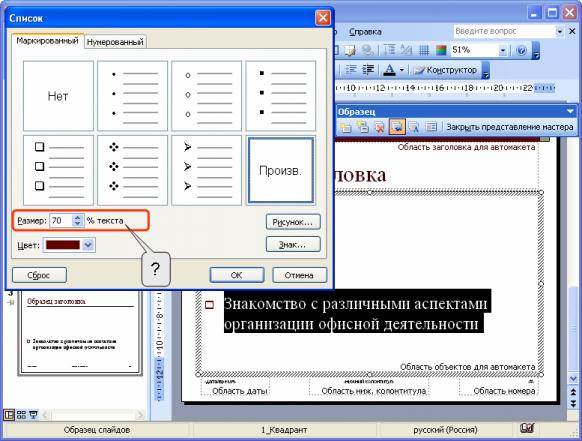This screenshot has width=582, height=441.
Task: Click the highlighted 'Знакомство с различными аспектами' text
Action: click(355, 304)
